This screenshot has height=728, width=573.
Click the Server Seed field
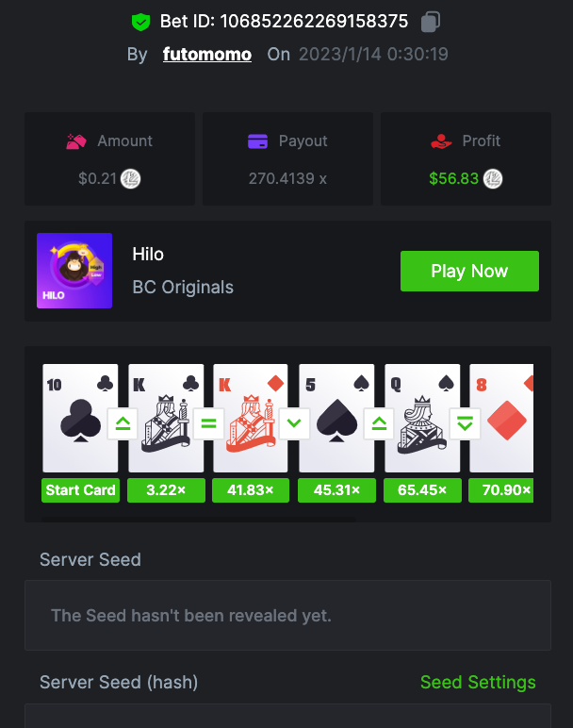click(x=287, y=615)
